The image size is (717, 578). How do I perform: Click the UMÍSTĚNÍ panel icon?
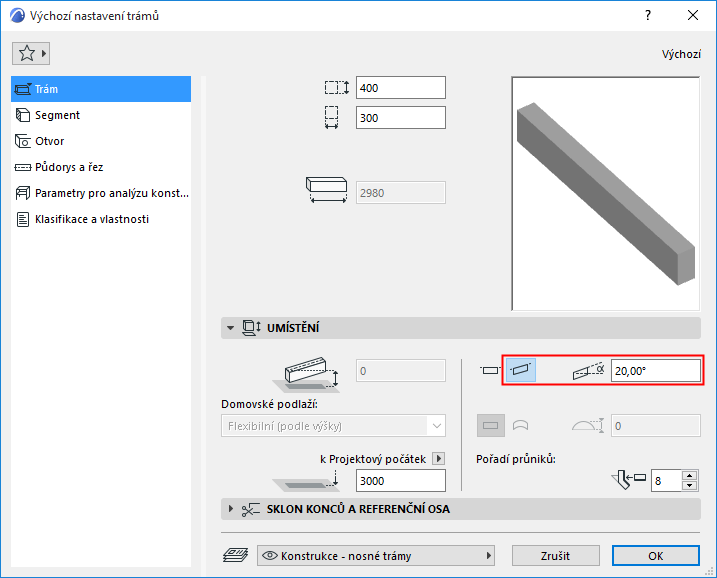[251, 328]
